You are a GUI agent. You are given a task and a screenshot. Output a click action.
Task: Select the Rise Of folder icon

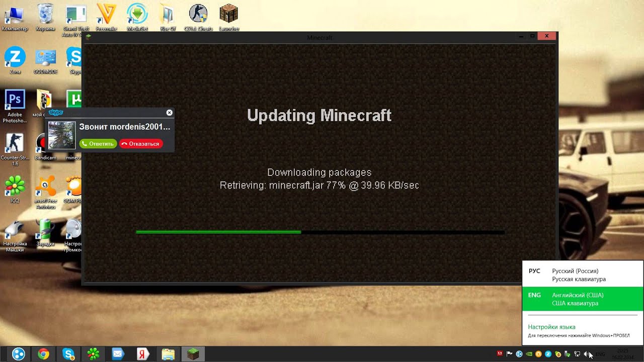pyautogui.click(x=168, y=18)
